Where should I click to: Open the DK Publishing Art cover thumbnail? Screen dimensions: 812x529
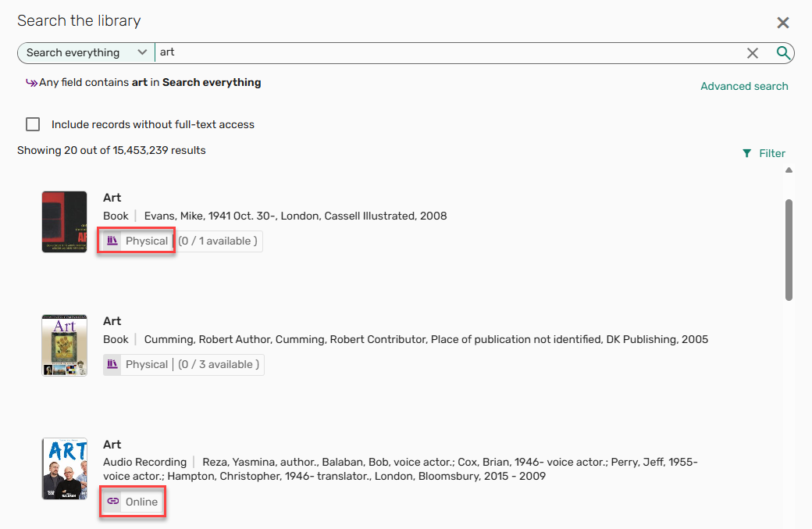[64, 345]
